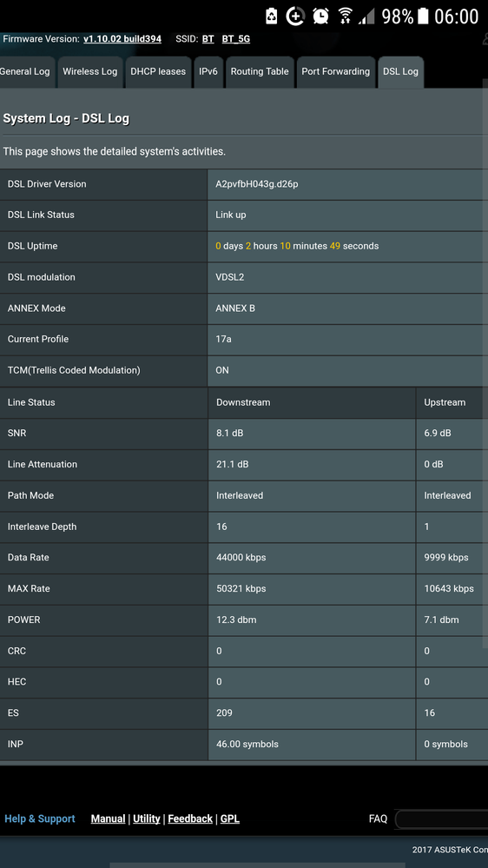Open the Routing Table tab
This screenshot has width=488, height=868.
260,72
